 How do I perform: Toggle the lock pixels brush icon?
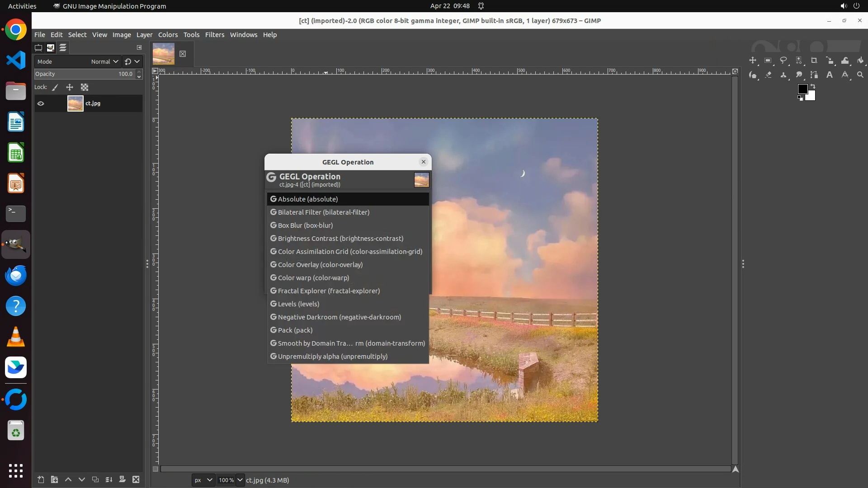click(x=55, y=87)
